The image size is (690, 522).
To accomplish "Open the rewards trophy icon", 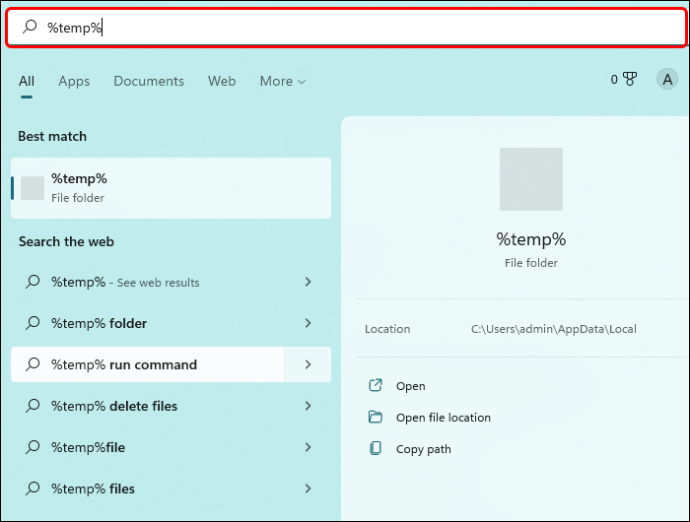I will tap(630, 79).
